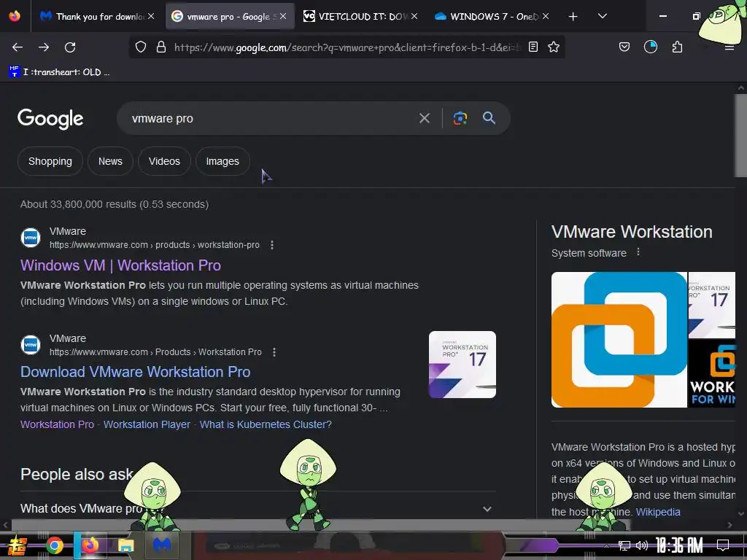Open the network tray icon
The image size is (747, 560).
(x=624, y=545)
